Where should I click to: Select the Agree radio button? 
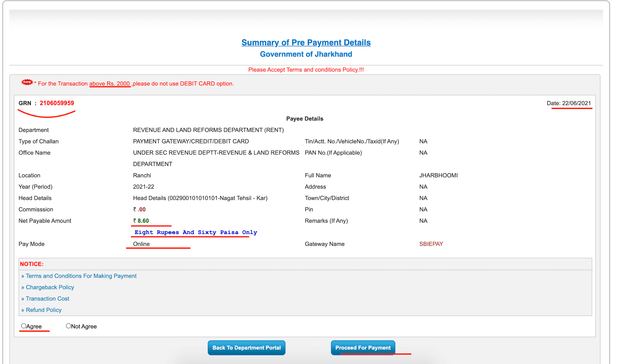[x=24, y=326]
